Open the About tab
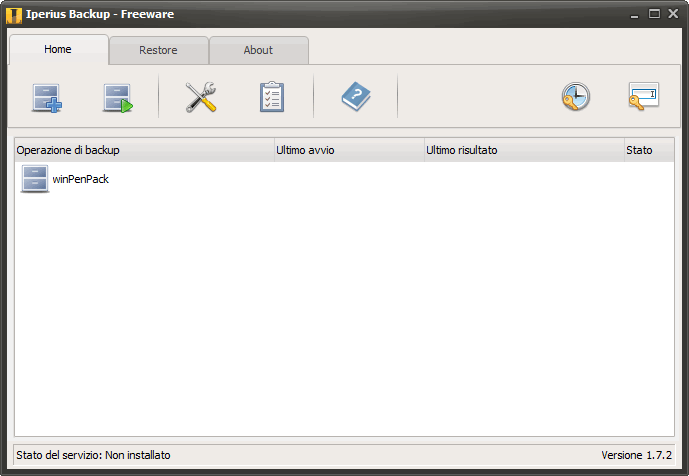 click(258, 50)
